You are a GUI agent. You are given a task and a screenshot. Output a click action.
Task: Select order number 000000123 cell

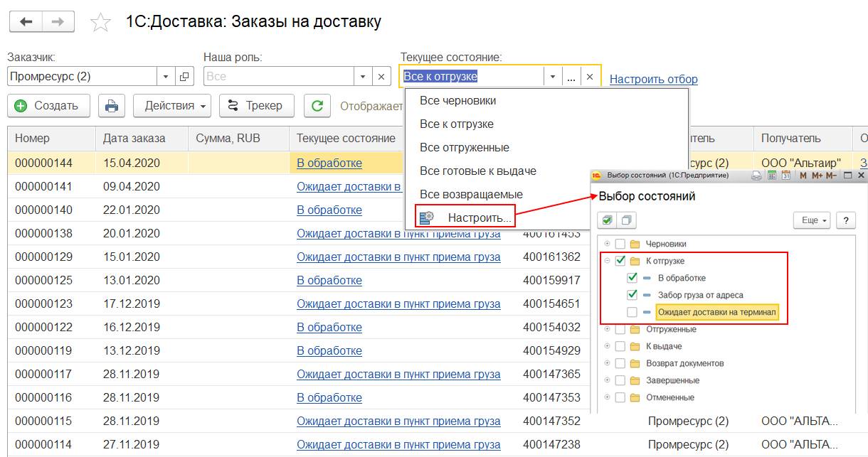pyautogui.click(x=51, y=303)
